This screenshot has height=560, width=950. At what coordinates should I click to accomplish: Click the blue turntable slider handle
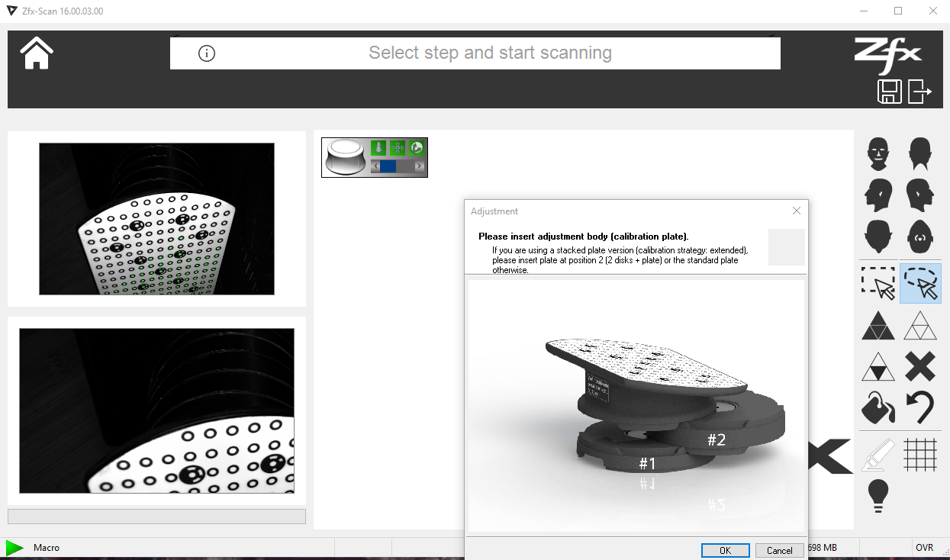tap(388, 166)
